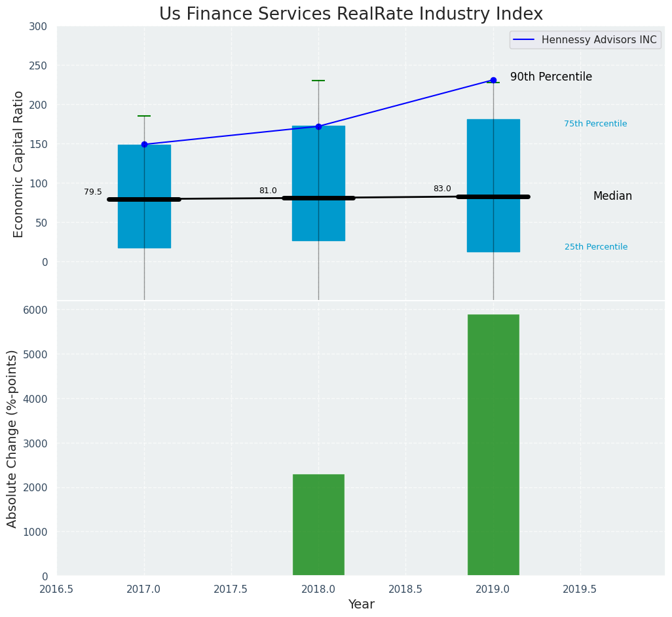Select the 83.0 median value label
The height and width of the screenshot is (617, 672).
(x=442, y=189)
